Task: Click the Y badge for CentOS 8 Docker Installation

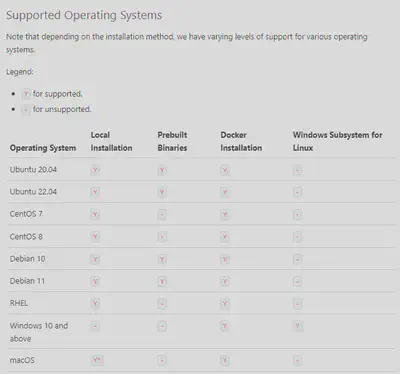Action: (x=225, y=237)
